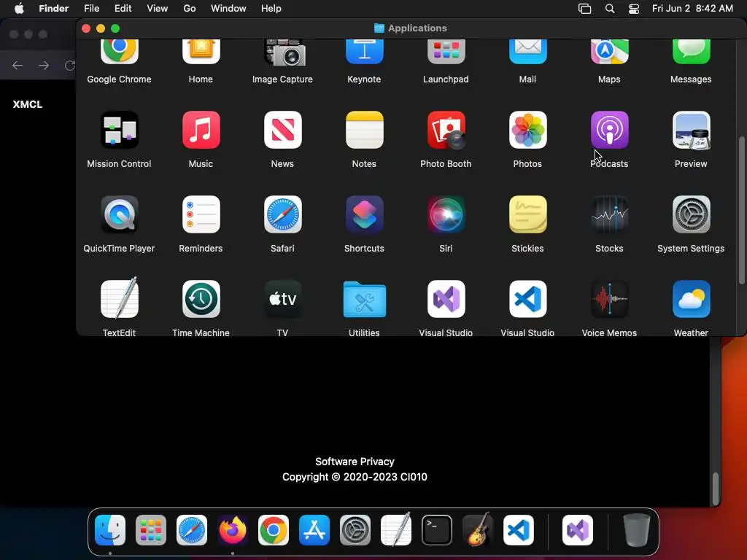747x560 pixels.
Task: Open the Reminders app icon
Action: (x=201, y=214)
